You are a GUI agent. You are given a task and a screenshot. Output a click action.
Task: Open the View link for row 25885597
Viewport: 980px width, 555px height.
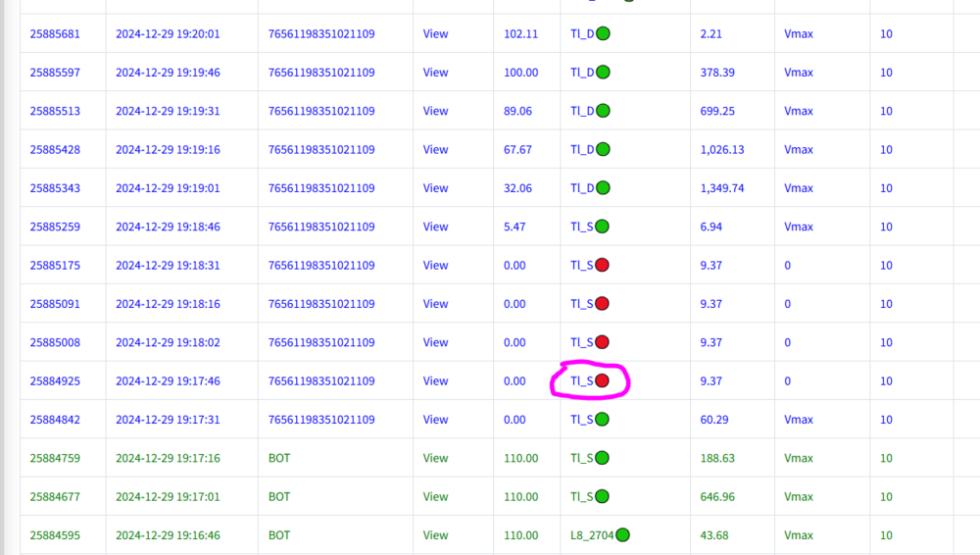click(435, 73)
